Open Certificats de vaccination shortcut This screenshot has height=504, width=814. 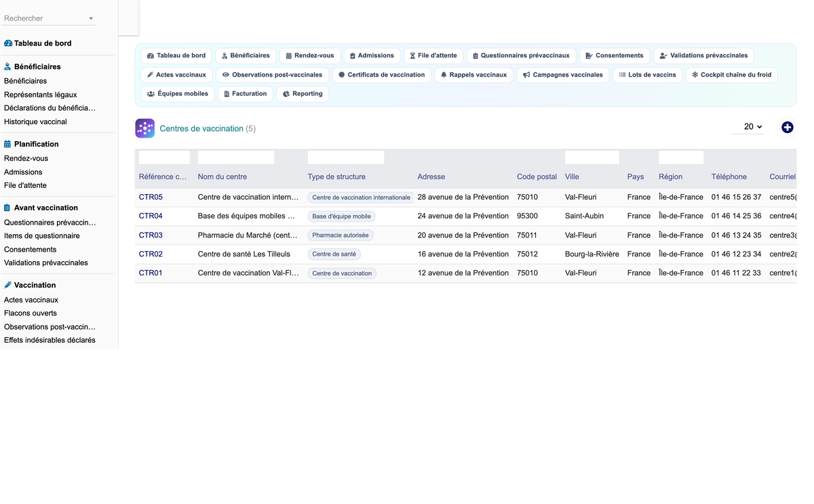coord(382,75)
